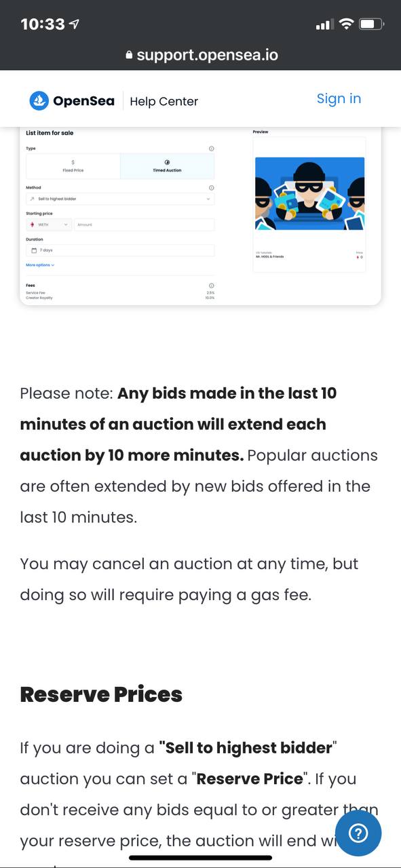The width and height of the screenshot is (401, 868).
Task: Open the Help Center page
Action: (x=164, y=102)
